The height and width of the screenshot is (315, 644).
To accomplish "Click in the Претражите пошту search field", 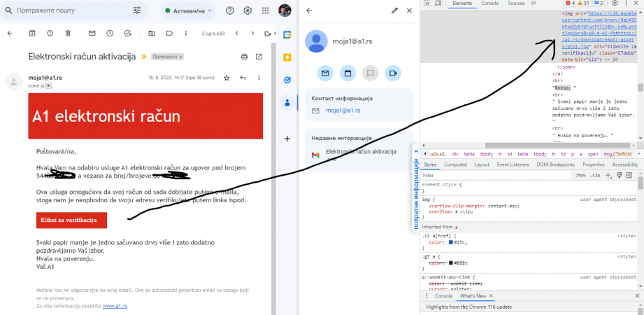I will coord(74,10).
